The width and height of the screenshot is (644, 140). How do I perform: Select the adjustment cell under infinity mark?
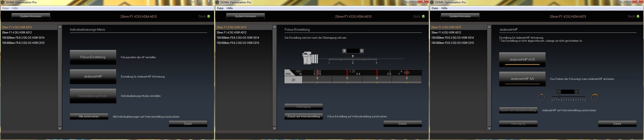point(407,80)
